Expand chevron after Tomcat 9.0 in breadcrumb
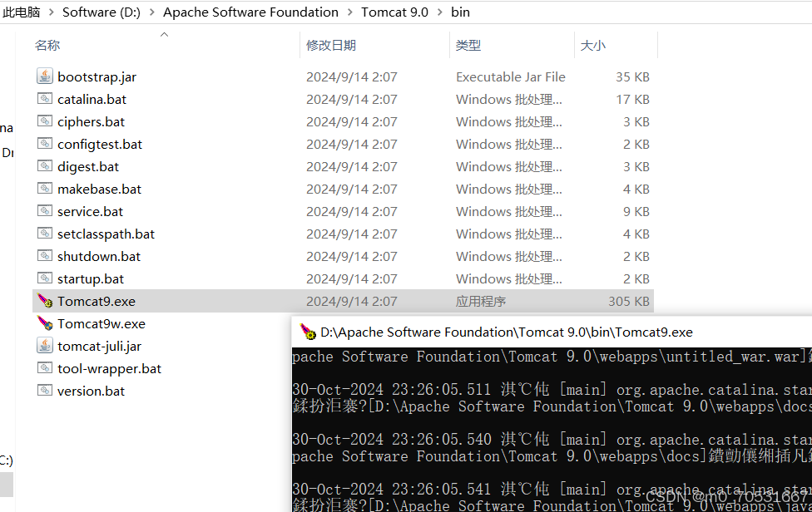This screenshot has width=812, height=512. tap(439, 12)
